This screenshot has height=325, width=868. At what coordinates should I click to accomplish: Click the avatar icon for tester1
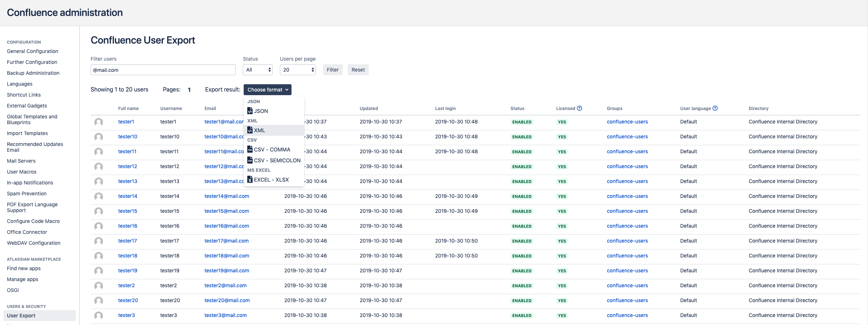tap(99, 122)
